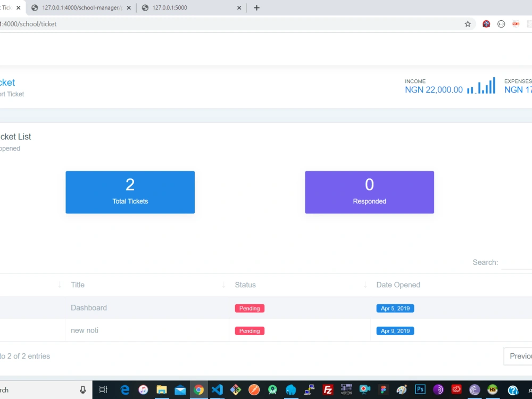
Task: Click the microphone icon in taskbar search
Action: click(x=83, y=390)
